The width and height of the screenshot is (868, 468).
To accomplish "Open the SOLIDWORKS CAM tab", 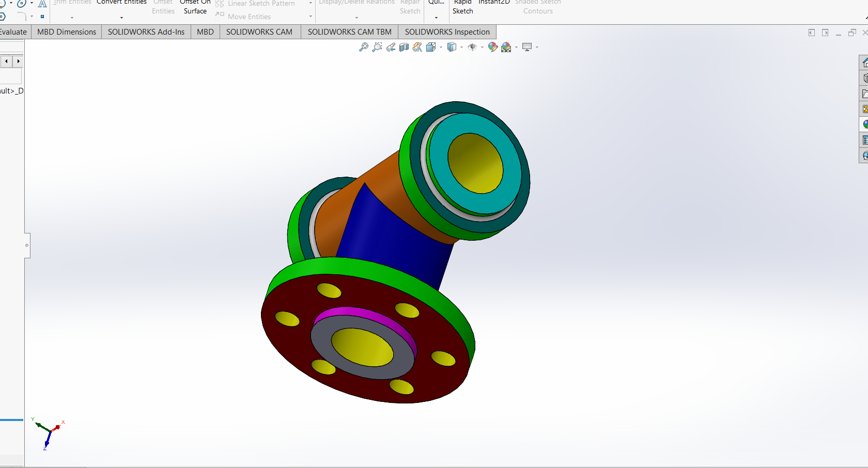I will tap(259, 32).
